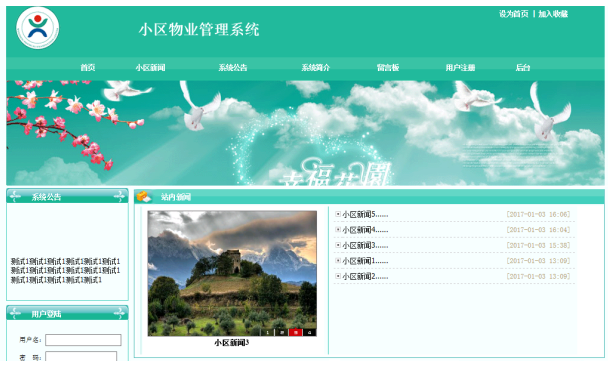Open news item 小区新闻3 in the list
The width and height of the screenshot is (608, 375).
(x=365, y=245)
